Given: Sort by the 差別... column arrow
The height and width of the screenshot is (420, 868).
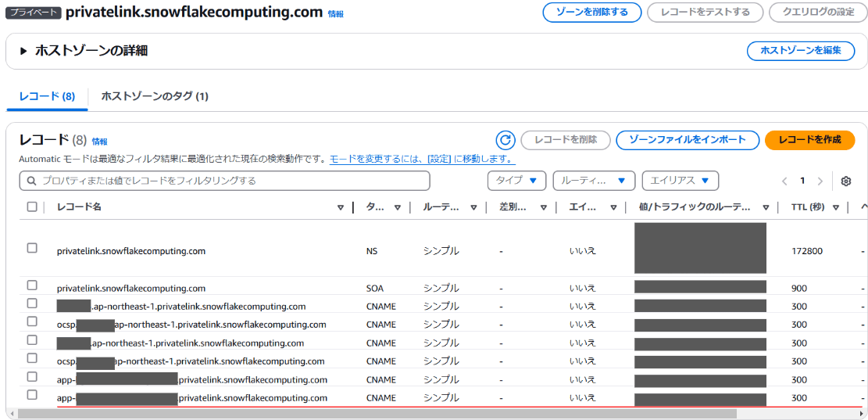Looking at the screenshot, I should pyautogui.click(x=544, y=208).
